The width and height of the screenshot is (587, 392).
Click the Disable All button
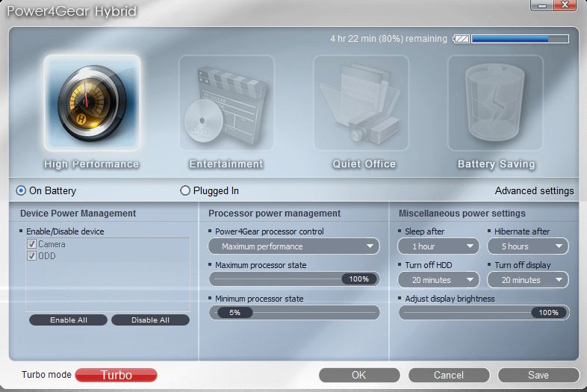[151, 320]
